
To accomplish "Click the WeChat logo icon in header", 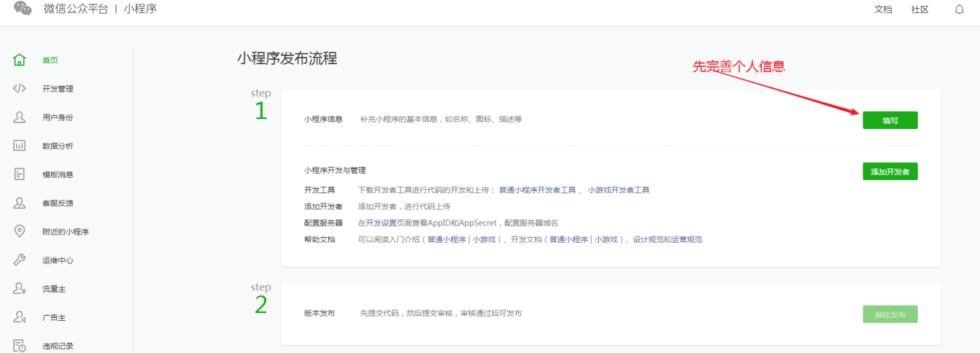I will pyautogui.click(x=23, y=9).
